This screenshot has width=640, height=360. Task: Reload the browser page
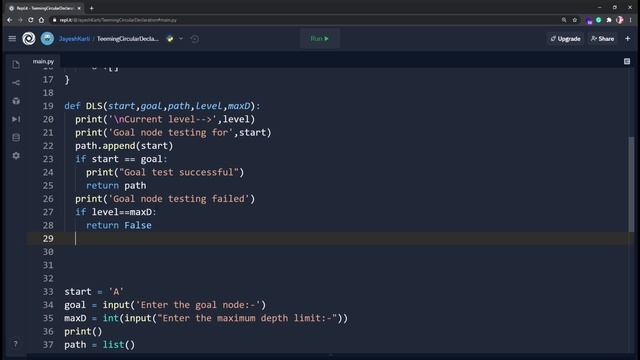click(x=31, y=20)
